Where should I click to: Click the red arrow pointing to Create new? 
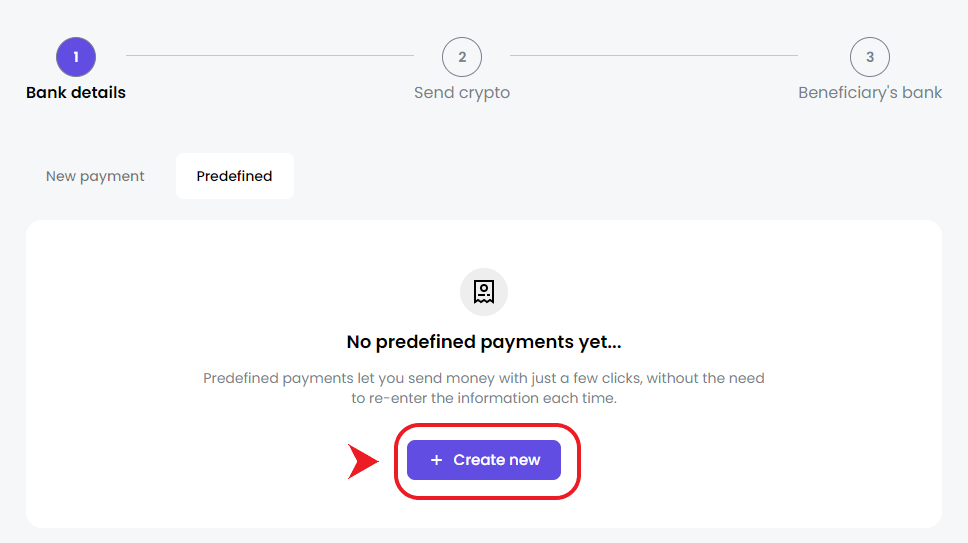click(363, 461)
